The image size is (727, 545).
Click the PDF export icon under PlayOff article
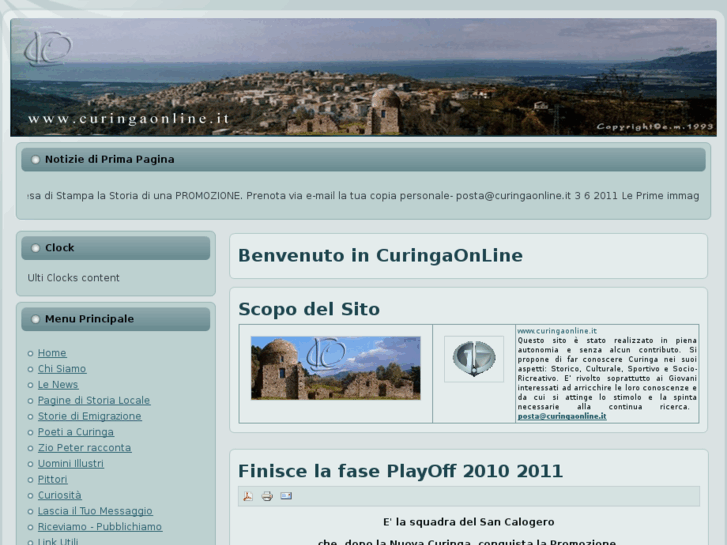pos(248,496)
